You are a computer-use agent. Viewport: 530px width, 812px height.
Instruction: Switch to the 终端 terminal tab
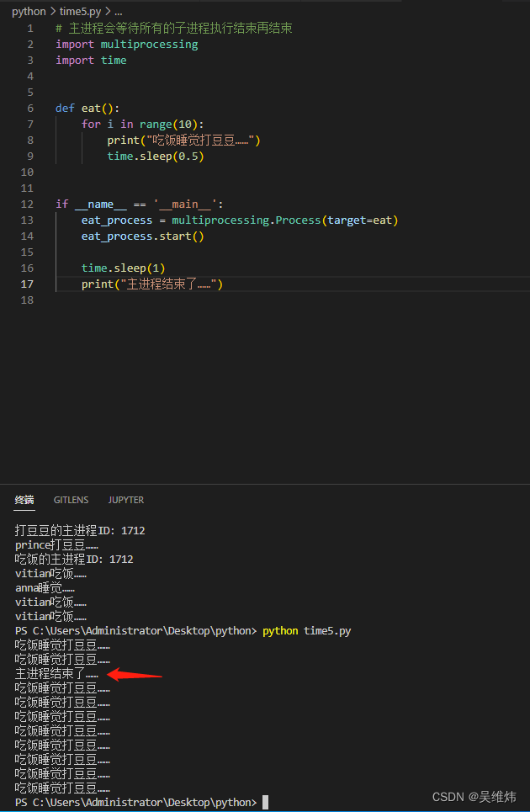click(24, 500)
